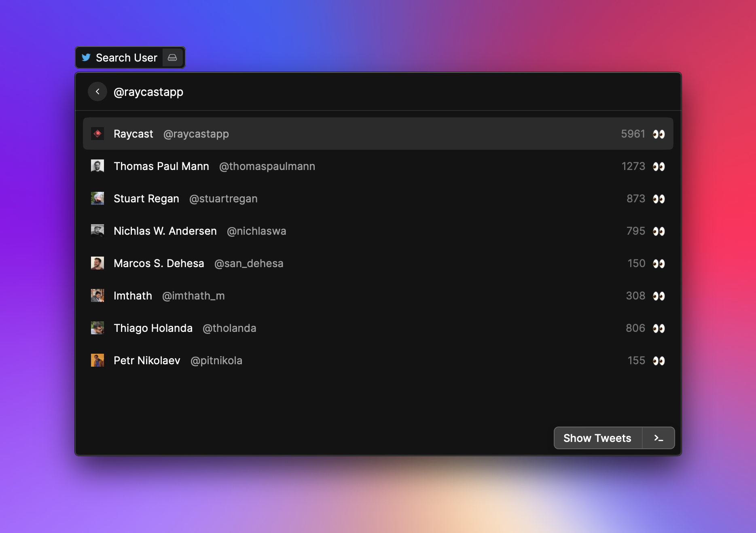
Task: Click the eyes icon beside 795
Action: (659, 231)
